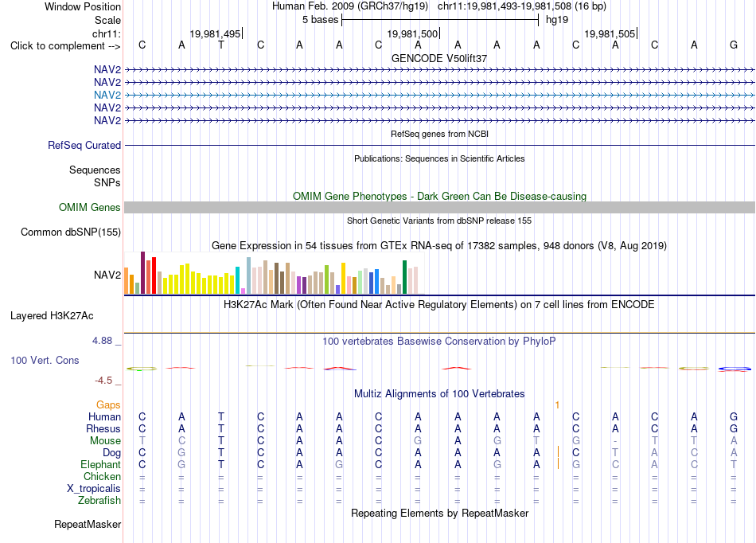Image resolution: width=756 pixels, height=543 pixels.
Task: Click the 'Sequences' track label
Action: pos(95,170)
